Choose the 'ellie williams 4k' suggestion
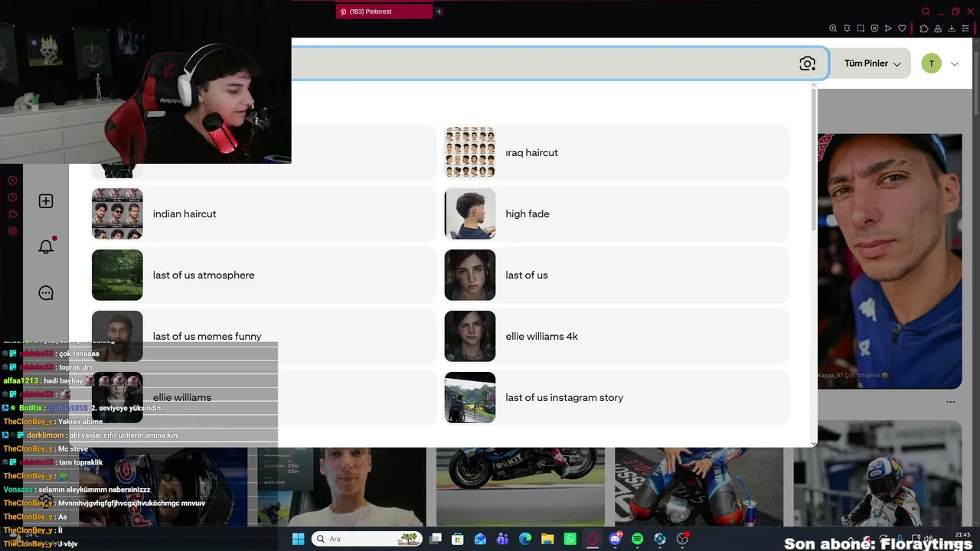 point(616,336)
